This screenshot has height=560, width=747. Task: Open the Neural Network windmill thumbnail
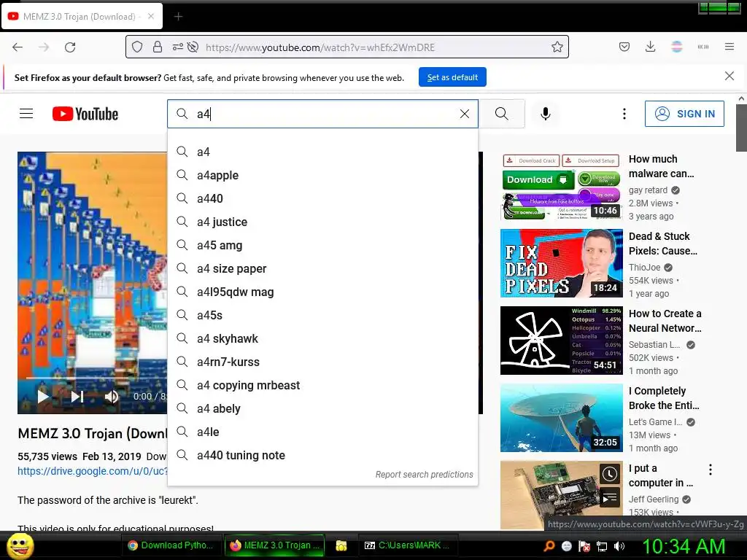[x=561, y=340]
